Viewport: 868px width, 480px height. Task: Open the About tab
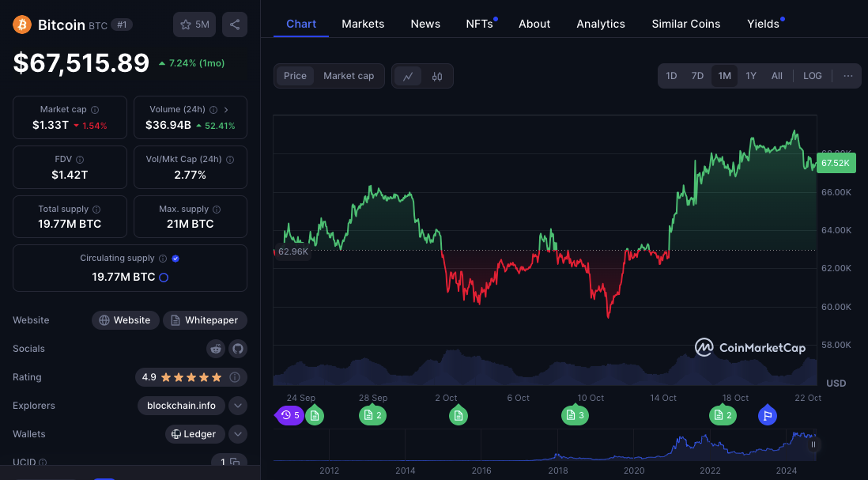pyautogui.click(x=534, y=24)
